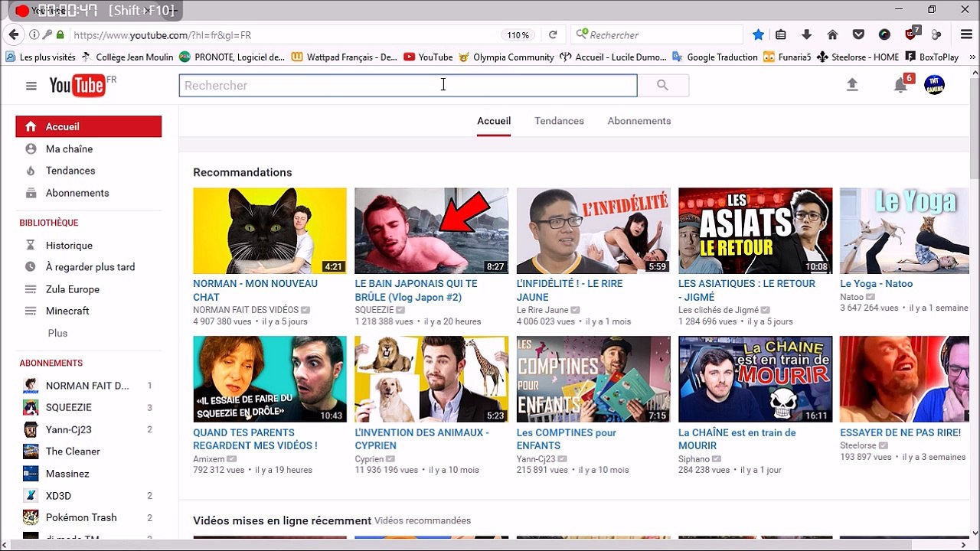
Task: Switch to the Abonnements tab
Action: [x=639, y=121]
